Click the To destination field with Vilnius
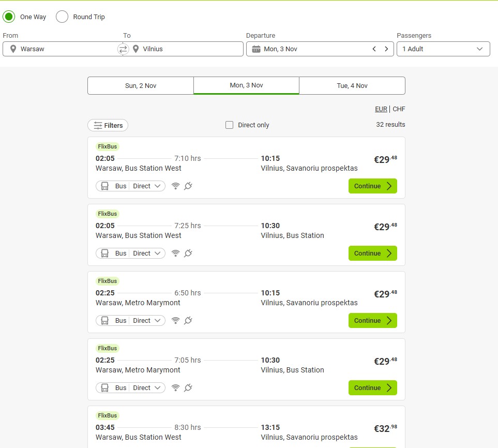Viewport: 498px width, 448px height. pos(186,49)
